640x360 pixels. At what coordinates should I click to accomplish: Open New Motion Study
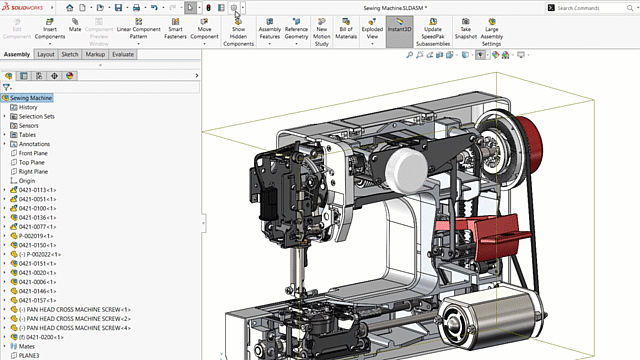pyautogui.click(x=322, y=32)
